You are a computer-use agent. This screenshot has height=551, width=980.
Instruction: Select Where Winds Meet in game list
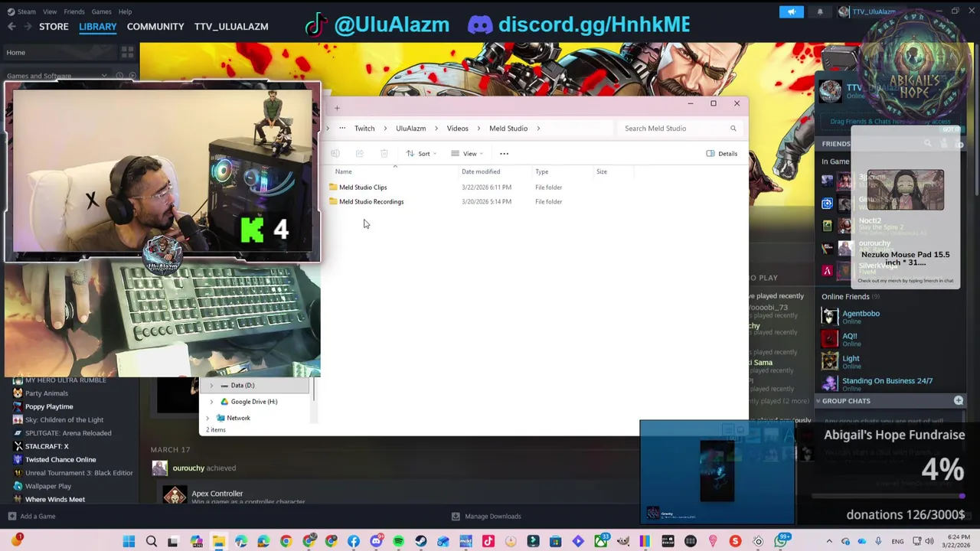point(55,499)
